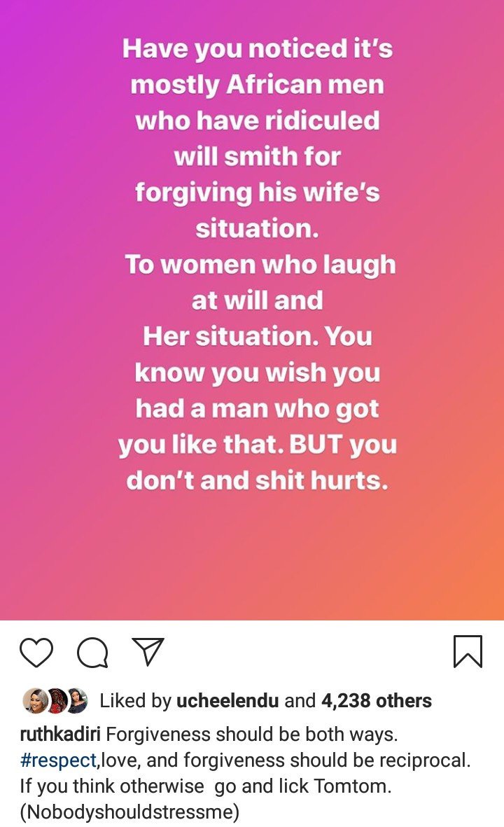Viewport: 504px width, 827px height.
Task: Tap the Will Smith quote post image
Action: (252, 310)
